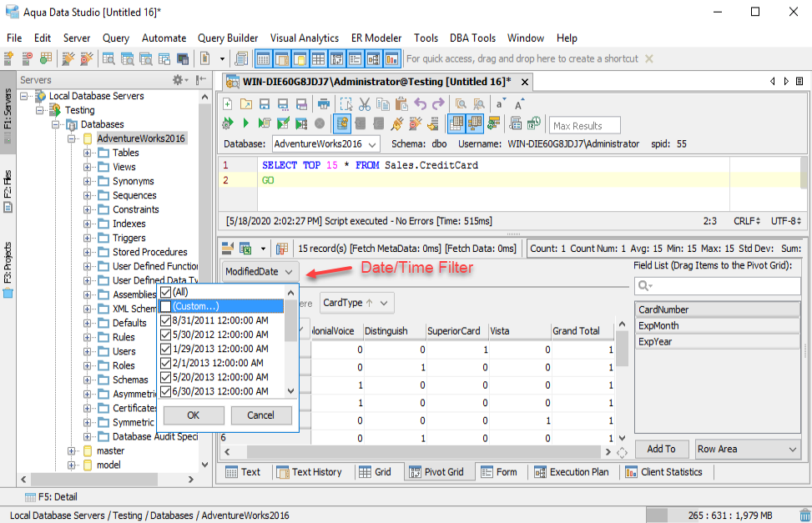Click the New Script icon in editor toolbar

(228, 104)
